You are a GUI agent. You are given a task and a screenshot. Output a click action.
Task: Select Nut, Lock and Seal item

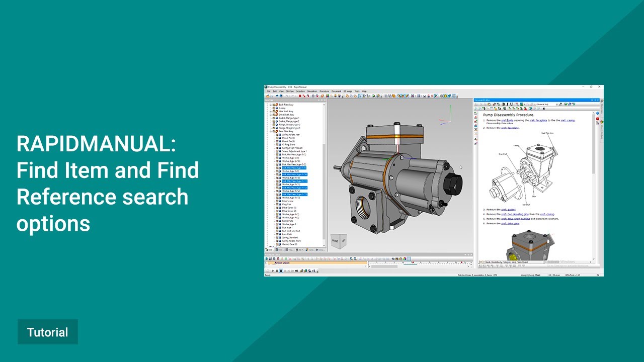click(291, 231)
